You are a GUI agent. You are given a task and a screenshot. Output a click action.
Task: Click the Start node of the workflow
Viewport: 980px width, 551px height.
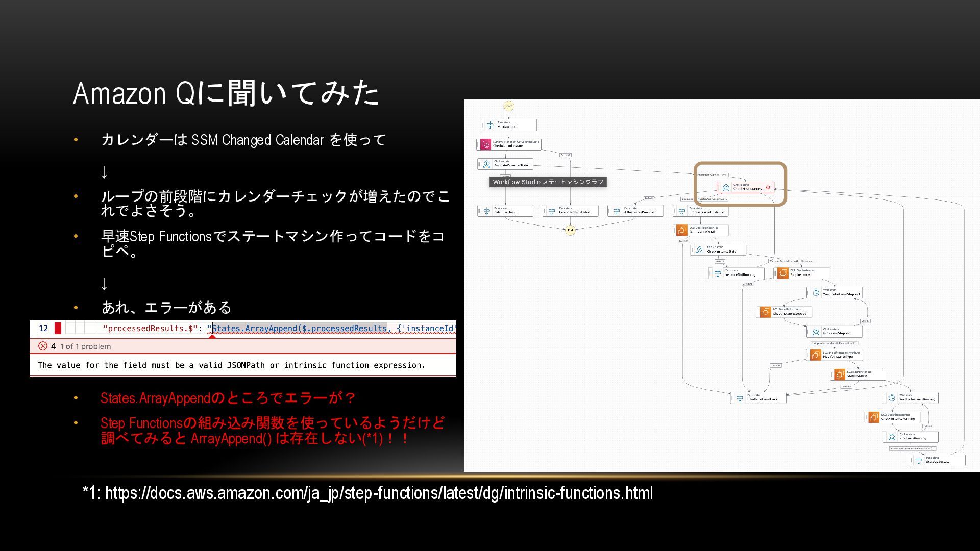click(508, 106)
